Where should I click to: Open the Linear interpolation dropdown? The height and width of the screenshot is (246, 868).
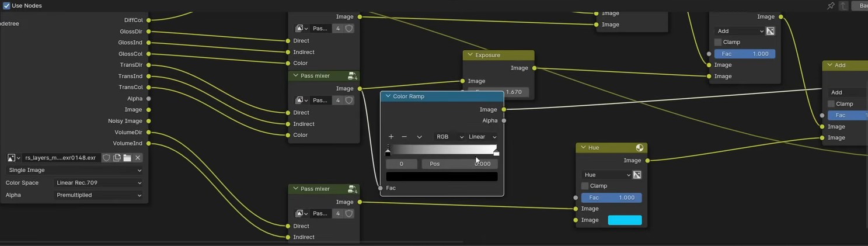(482, 137)
